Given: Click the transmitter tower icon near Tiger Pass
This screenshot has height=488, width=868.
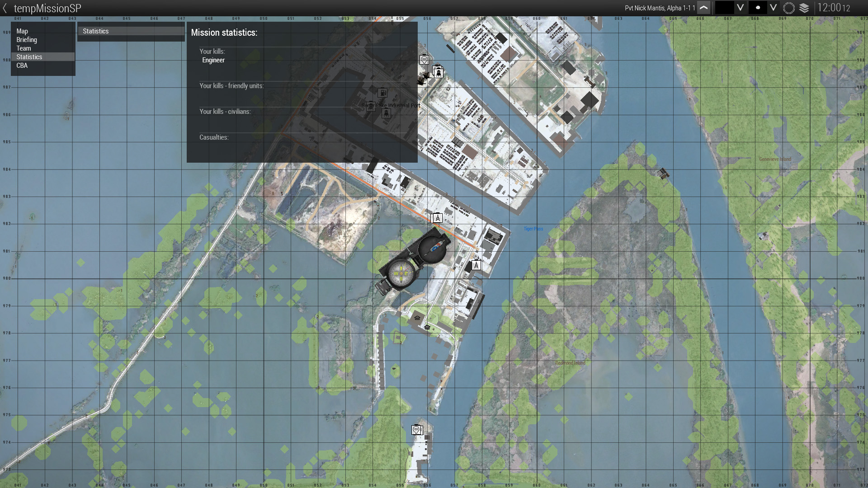Looking at the screenshot, I should point(476,265).
